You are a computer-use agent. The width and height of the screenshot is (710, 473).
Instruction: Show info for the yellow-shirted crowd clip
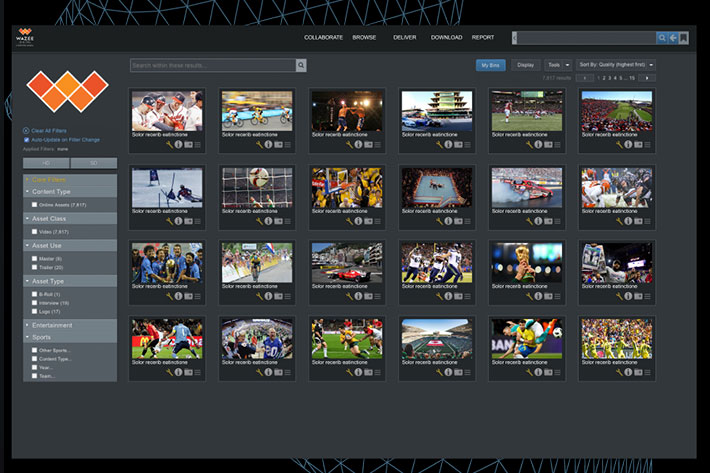coord(628,372)
